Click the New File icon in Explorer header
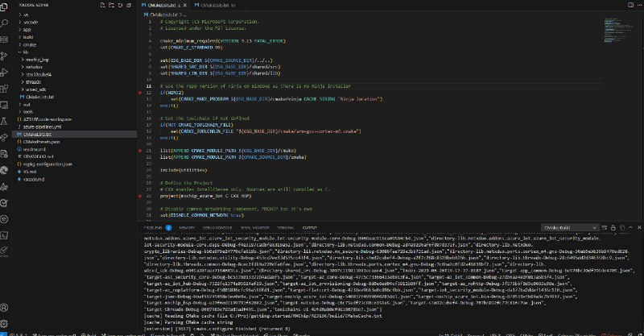 pos(103,5)
